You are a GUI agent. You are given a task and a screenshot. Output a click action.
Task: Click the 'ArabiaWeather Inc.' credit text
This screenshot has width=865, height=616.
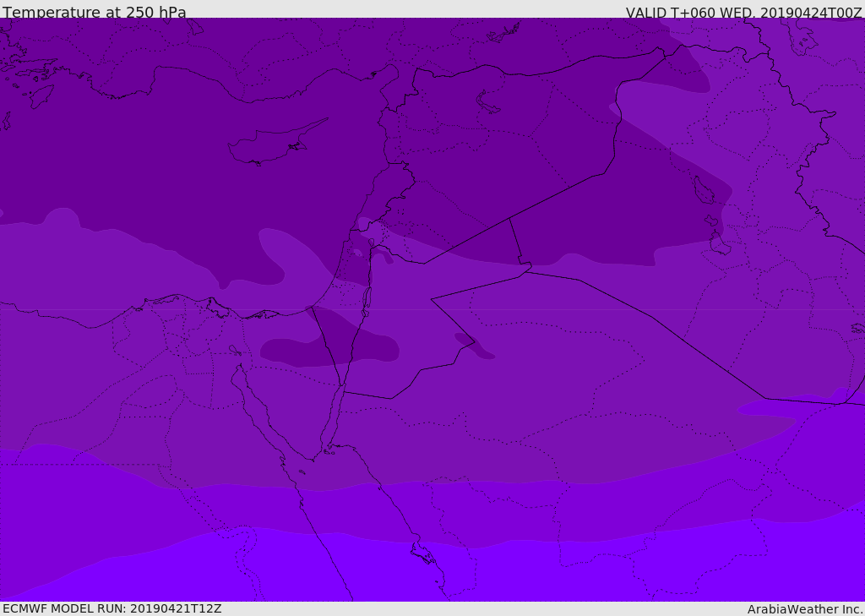(x=805, y=609)
